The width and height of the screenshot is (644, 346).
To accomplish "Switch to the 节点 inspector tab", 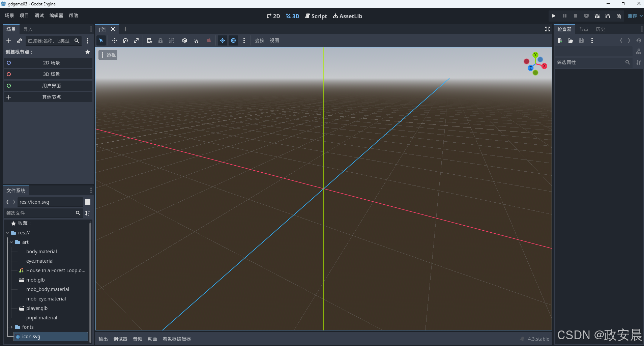I will click(584, 29).
